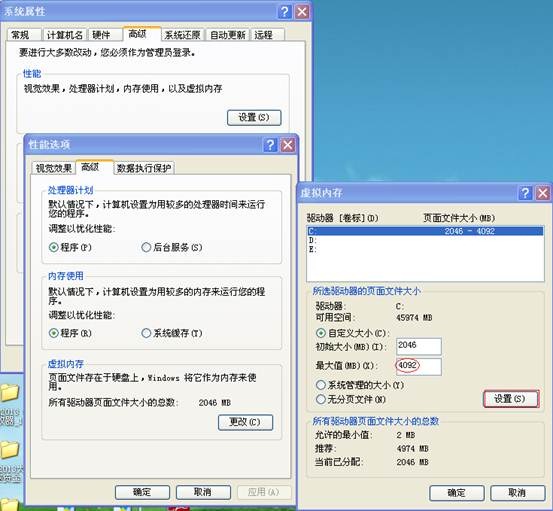This screenshot has width=553, height=511.
Task: Select drive D: in drive list
Action: coord(425,240)
